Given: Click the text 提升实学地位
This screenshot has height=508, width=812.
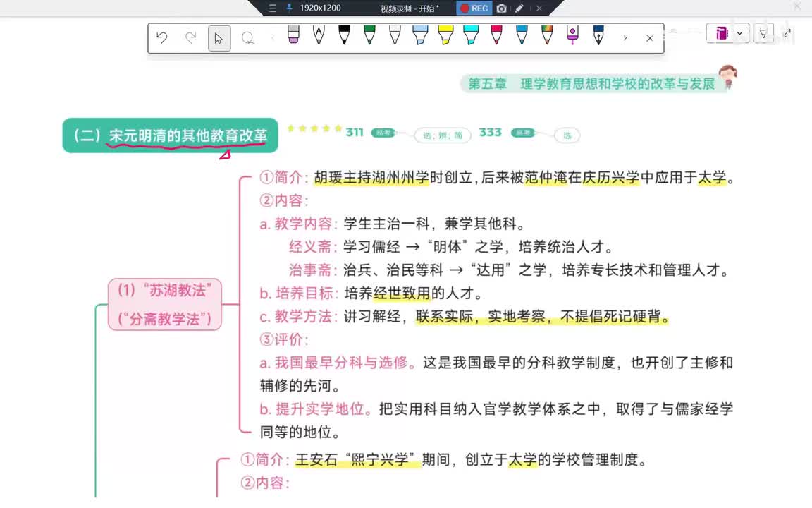Looking at the screenshot, I should point(319,409).
